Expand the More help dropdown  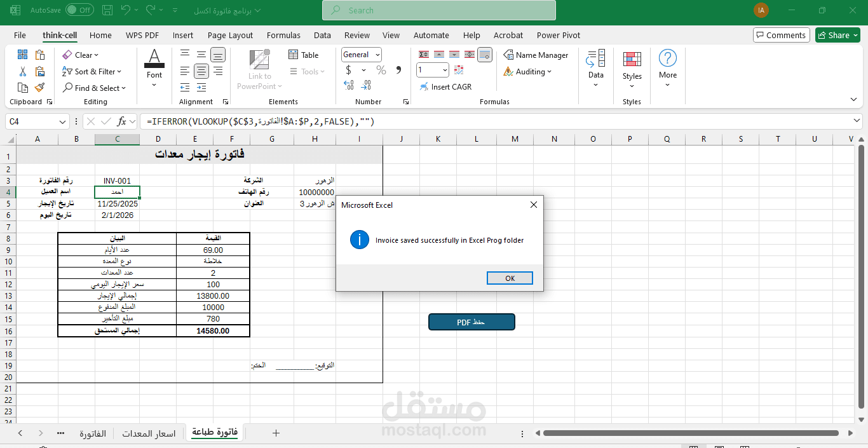click(668, 69)
